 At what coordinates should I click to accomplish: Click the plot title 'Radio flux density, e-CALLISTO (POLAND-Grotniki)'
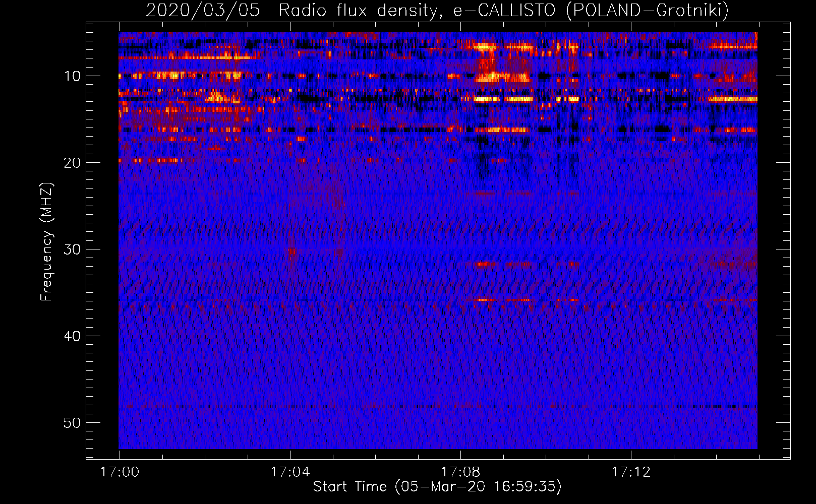click(x=503, y=10)
